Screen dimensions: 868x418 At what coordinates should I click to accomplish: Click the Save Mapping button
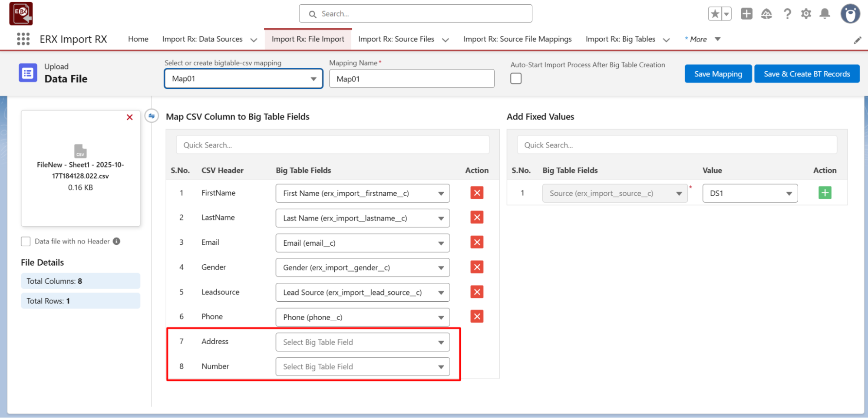point(718,74)
